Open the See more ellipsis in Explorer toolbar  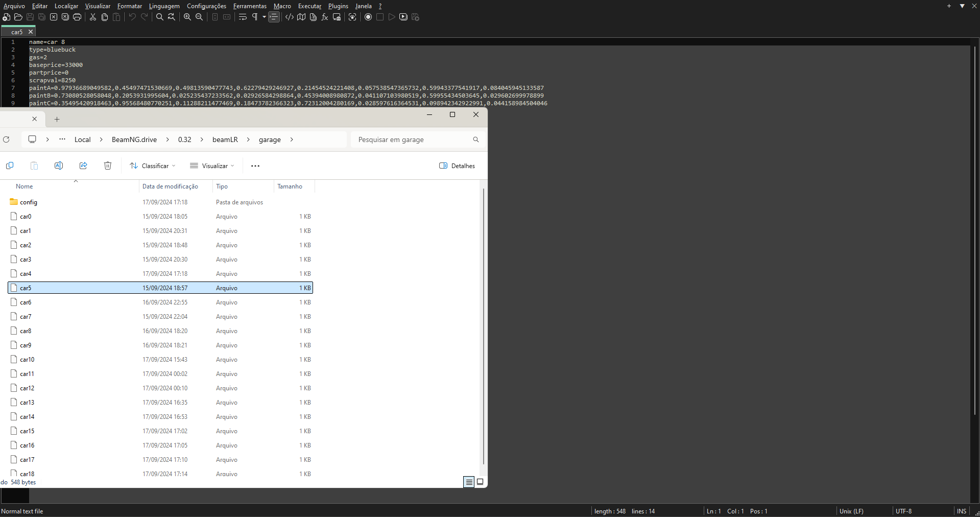point(255,166)
